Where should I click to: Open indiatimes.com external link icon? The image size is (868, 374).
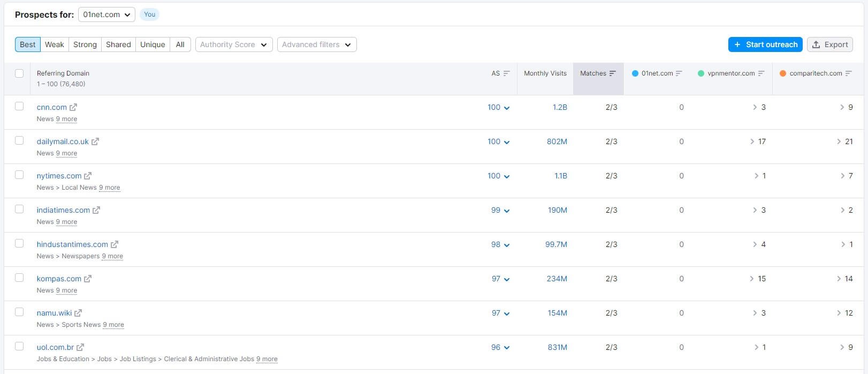point(96,210)
